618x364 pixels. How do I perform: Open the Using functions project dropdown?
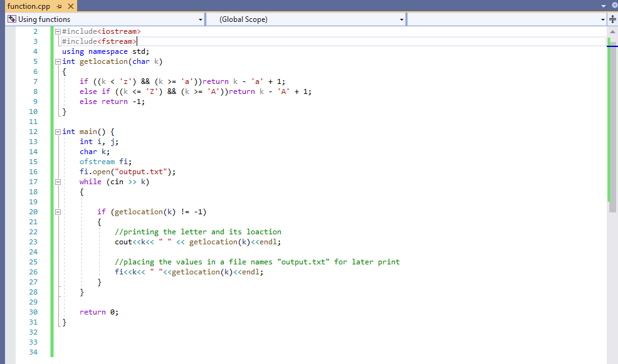click(x=200, y=19)
